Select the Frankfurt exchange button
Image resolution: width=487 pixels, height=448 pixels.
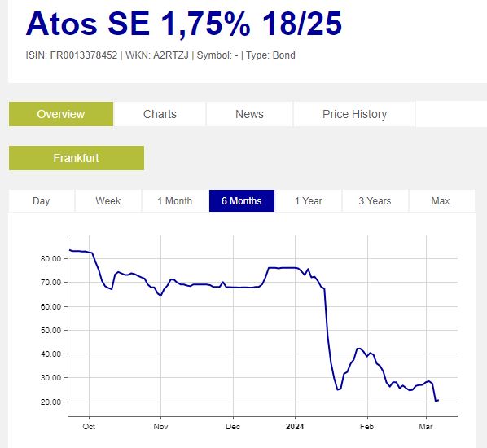[77, 158]
